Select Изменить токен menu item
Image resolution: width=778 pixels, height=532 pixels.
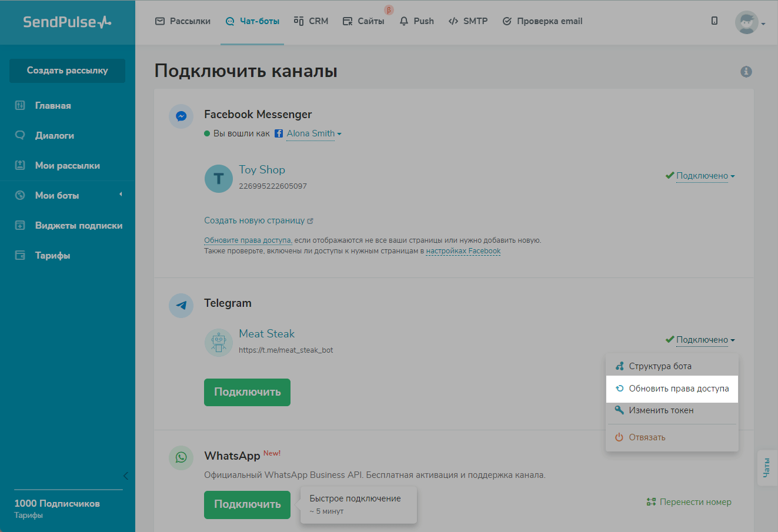(672, 410)
